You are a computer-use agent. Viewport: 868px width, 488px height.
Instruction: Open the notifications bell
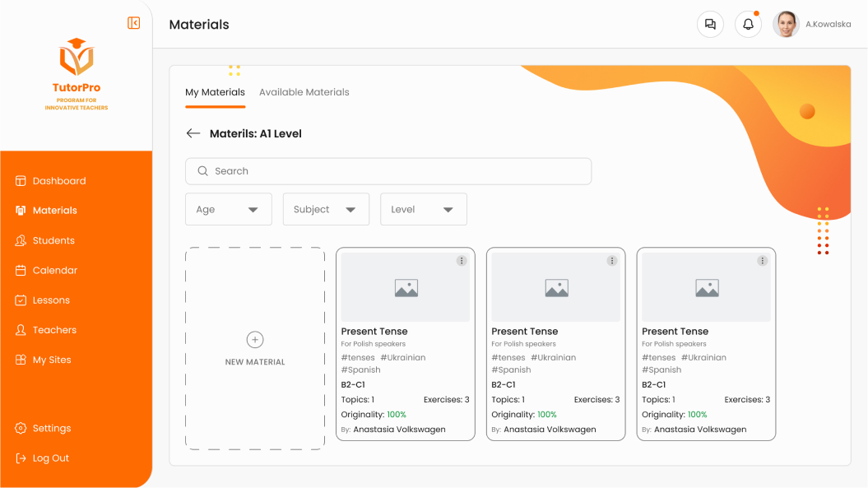coord(748,25)
